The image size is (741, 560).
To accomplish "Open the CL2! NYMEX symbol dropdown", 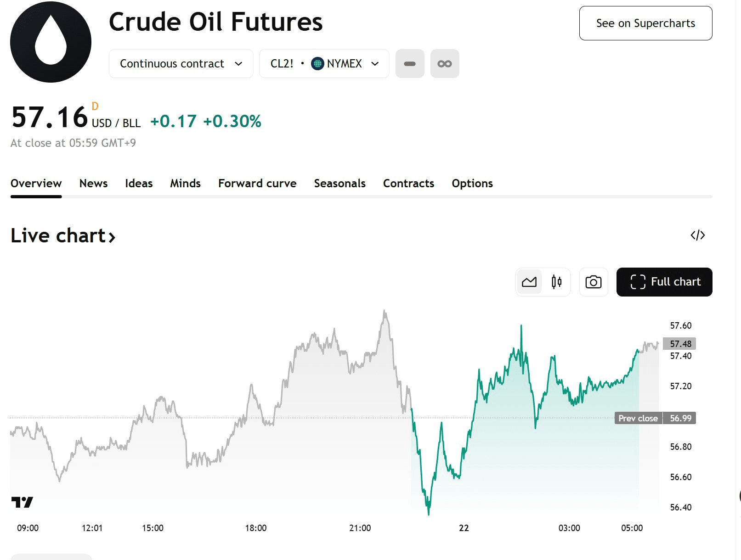I will pos(324,64).
